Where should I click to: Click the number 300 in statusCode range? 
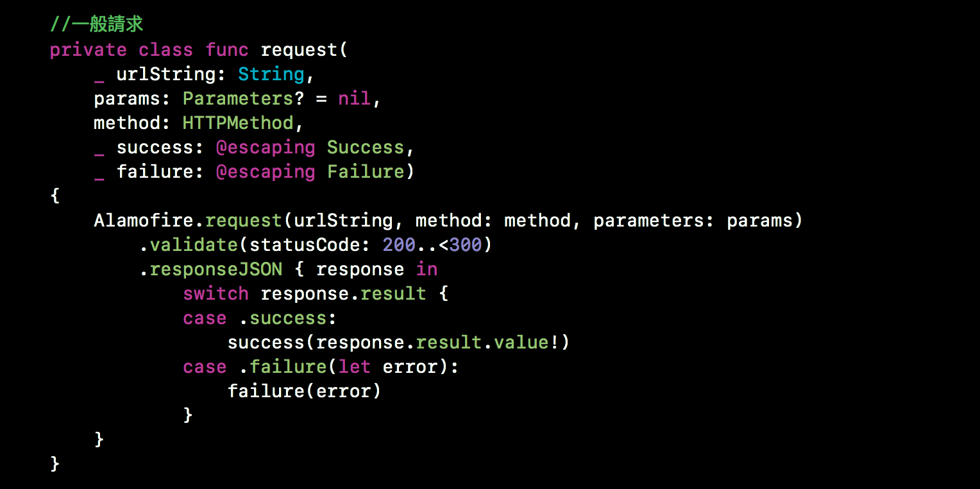(466, 245)
